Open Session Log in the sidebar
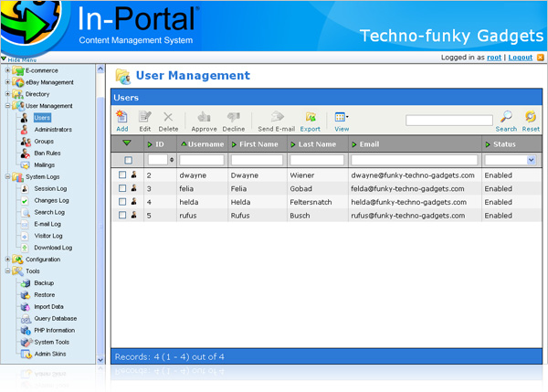Image resolution: width=548 pixels, height=392 pixels. coord(50,188)
